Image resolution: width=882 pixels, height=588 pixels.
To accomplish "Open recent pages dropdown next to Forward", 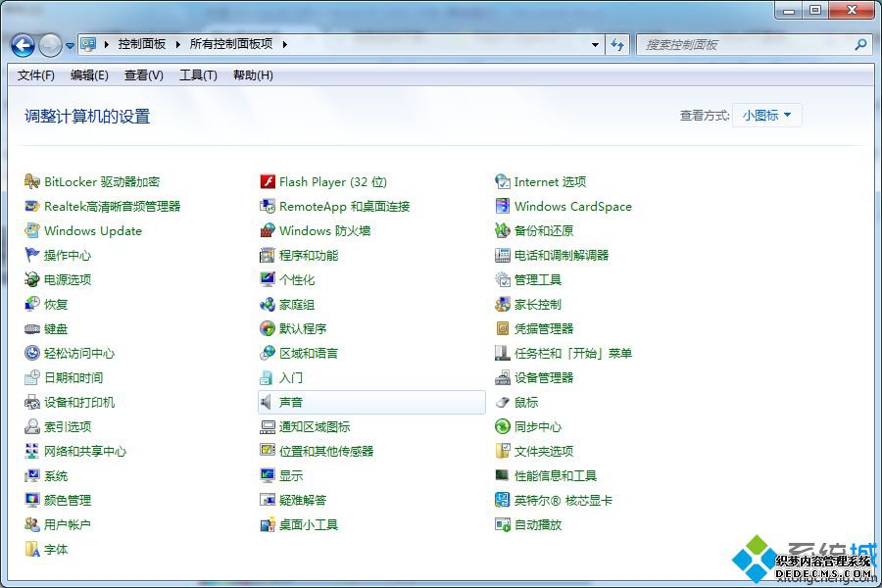I will pyautogui.click(x=70, y=46).
